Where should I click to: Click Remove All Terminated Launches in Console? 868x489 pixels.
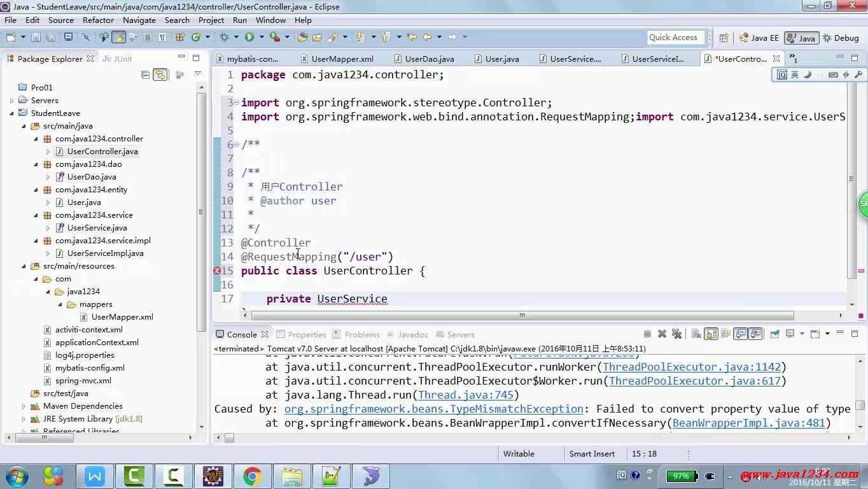(676, 334)
